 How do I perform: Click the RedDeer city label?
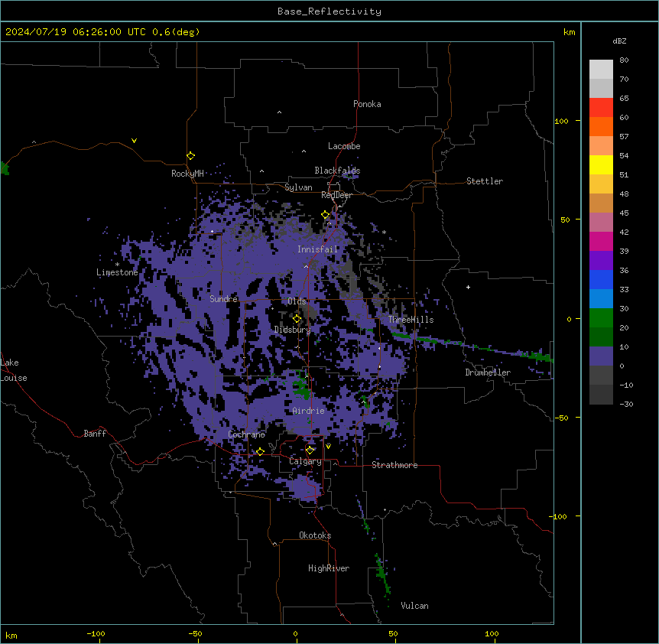336,195
